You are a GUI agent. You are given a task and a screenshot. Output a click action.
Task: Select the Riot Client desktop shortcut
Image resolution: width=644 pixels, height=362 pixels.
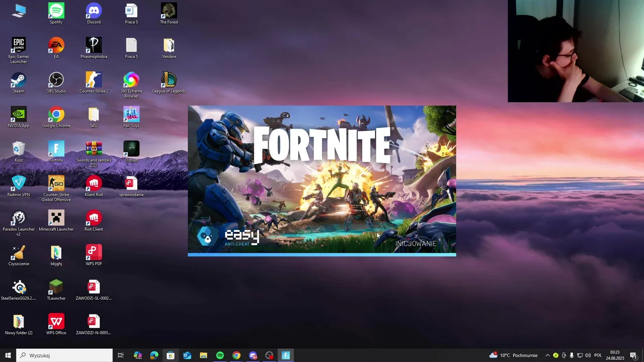point(94,221)
